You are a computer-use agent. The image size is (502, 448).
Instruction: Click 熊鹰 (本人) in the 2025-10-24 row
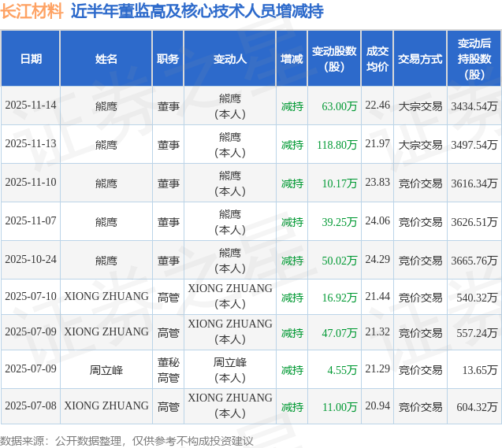pyautogui.click(x=230, y=261)
